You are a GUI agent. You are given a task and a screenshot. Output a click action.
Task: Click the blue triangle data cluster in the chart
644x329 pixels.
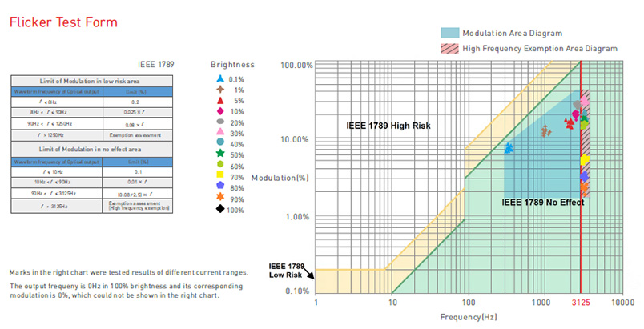point(509,148)
